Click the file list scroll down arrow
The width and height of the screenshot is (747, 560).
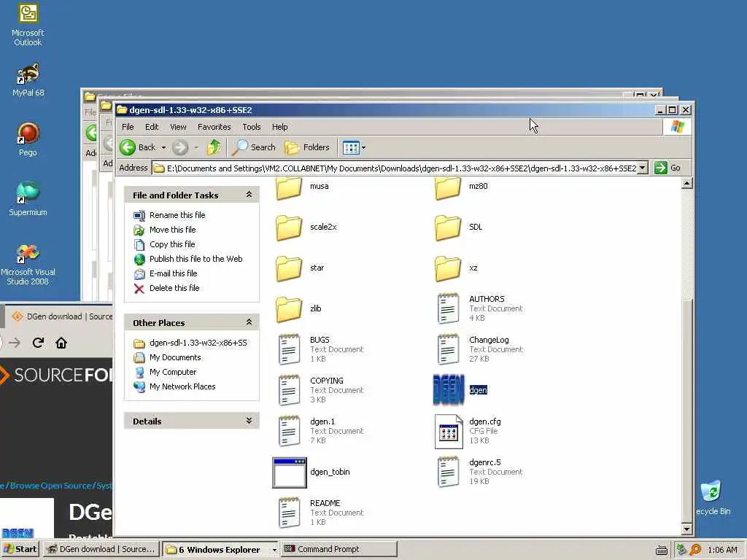[x=686, y=529]
